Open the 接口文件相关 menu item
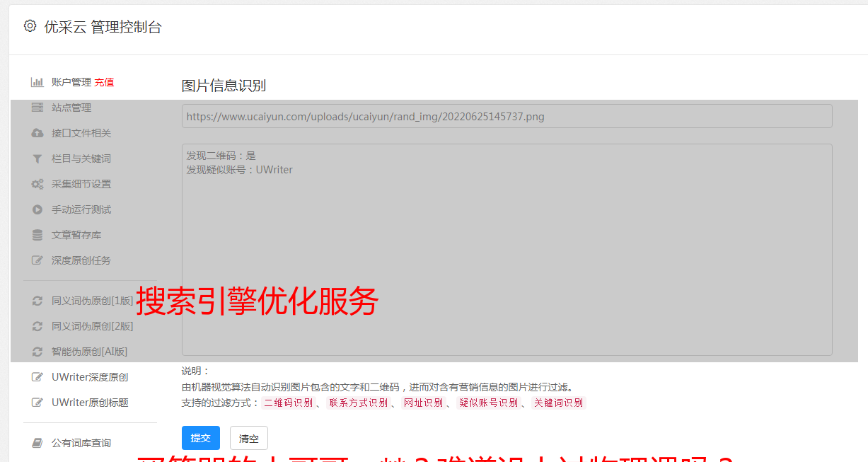This screenshot has height=462, width=868. pos(81,133)
